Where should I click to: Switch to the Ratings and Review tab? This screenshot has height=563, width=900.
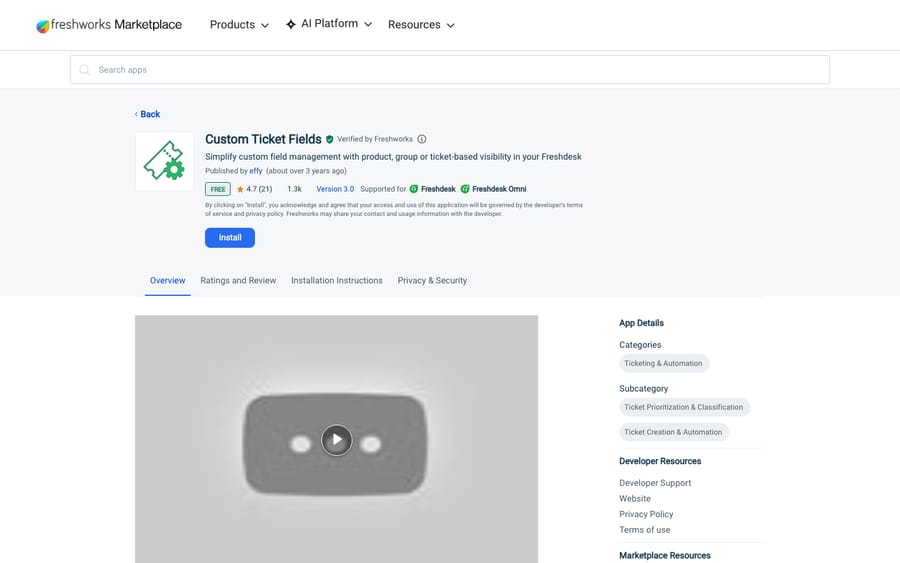(x=238, y=280)
